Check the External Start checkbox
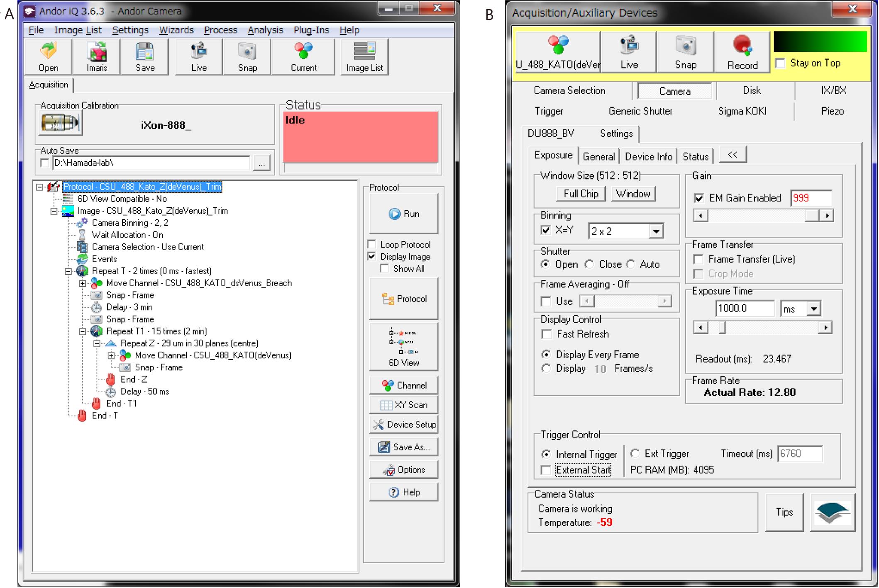Image resolution: width=879 pixels, height=588 pixels. pyautogui.click(x=546, y=470)
